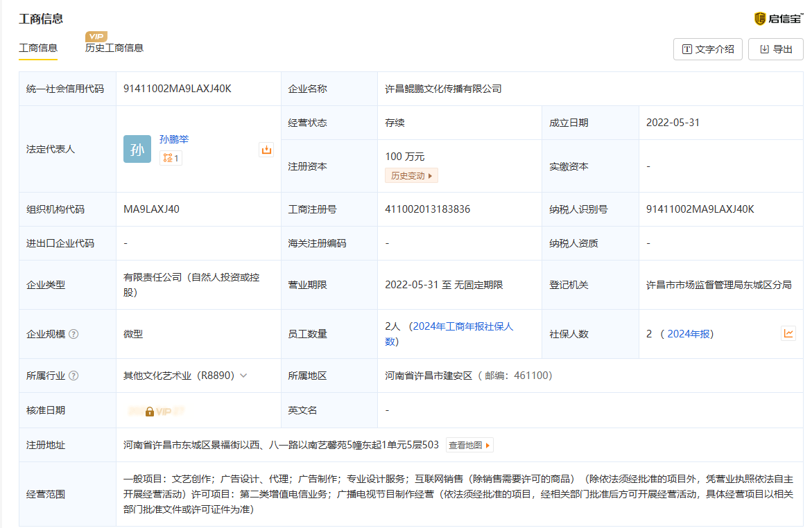Select the taxpayer ID value under 纳税人识别号
Image resolution: width=812 pixels, height=528 pixels.
point(700,209)
